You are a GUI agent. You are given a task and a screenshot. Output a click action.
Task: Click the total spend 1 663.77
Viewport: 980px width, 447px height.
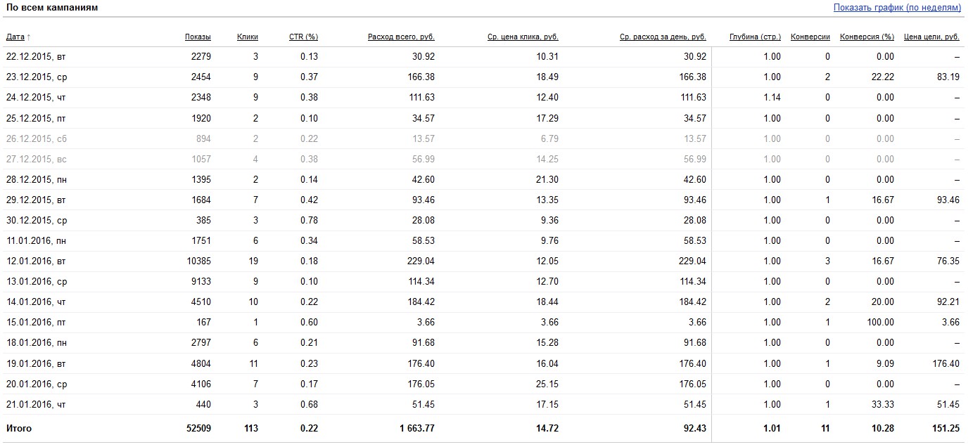[x=413, y=428]
